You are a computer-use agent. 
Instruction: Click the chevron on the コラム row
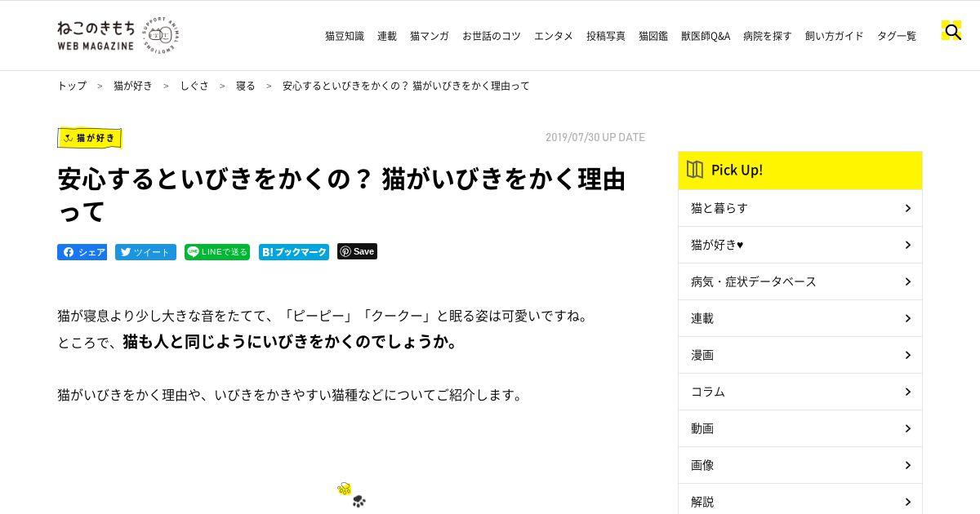click(907, 392)
